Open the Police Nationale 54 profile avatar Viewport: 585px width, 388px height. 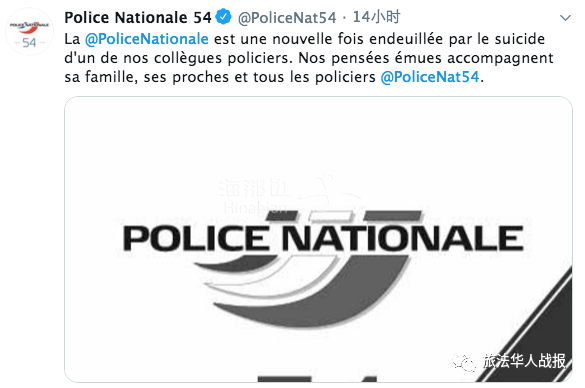[x=29, y=32]
